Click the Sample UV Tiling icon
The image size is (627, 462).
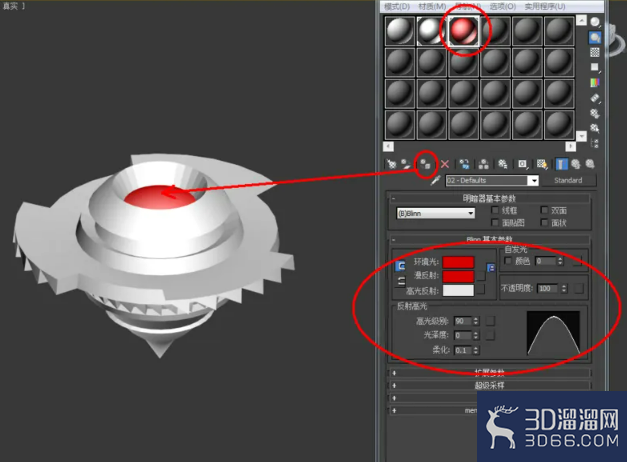tap(595, 67)
